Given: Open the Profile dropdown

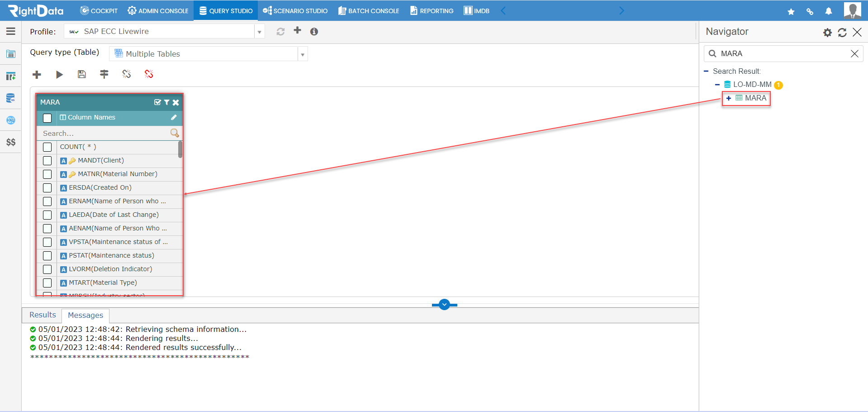Looking at the screenshot, I should point(259,31).
